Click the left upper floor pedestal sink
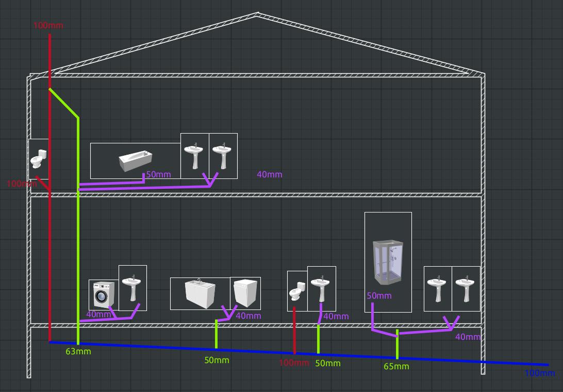Screen dimensions: 563x392 195,156
